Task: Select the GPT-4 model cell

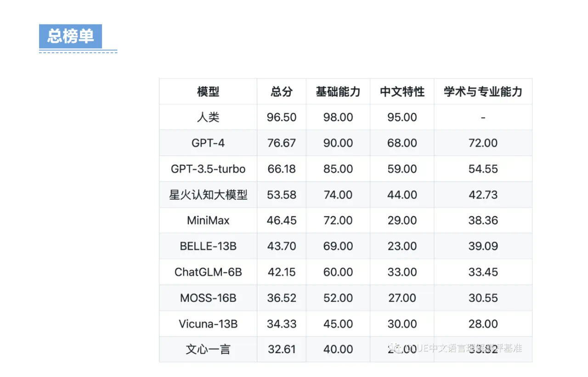Action: point(208,143)
